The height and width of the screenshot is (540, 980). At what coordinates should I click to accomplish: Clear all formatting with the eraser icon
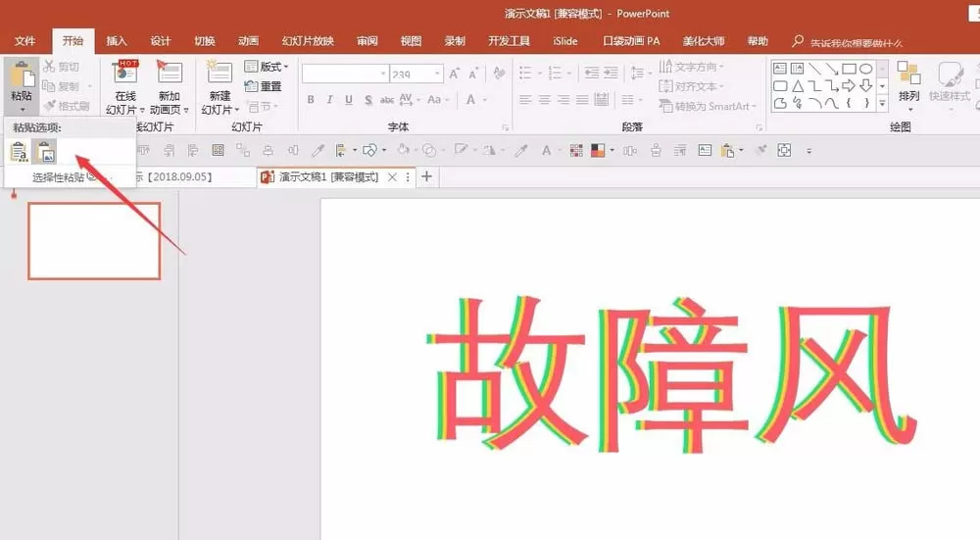[499, 74]
